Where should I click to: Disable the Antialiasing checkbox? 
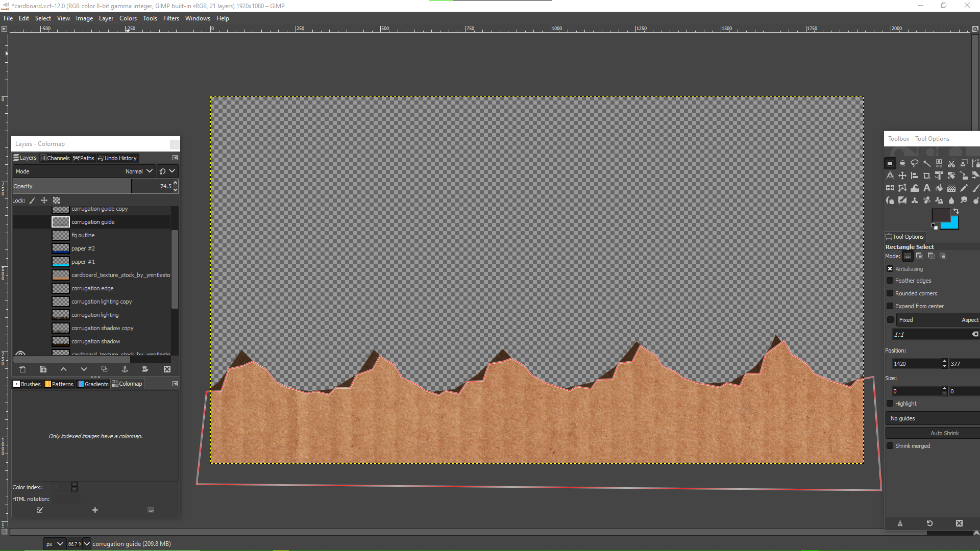890,269
